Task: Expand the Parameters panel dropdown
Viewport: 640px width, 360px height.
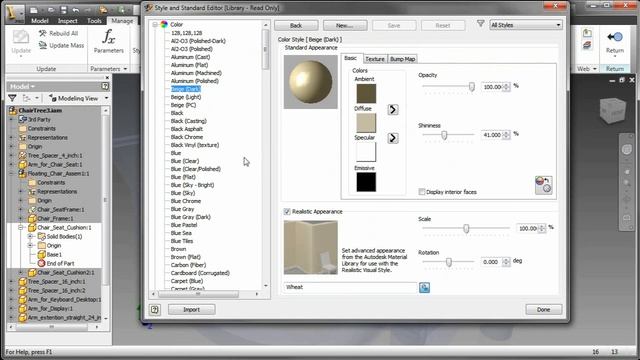Action: point(125,69)
